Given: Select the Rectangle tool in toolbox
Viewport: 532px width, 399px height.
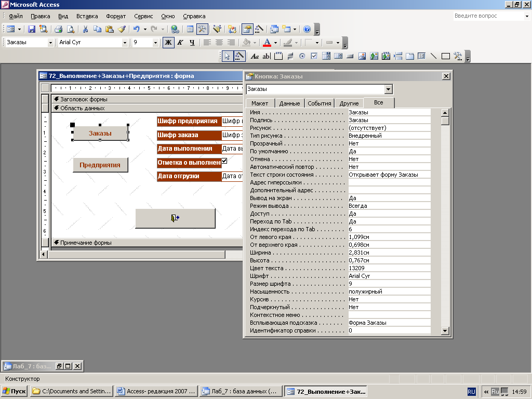Looking at the screenshot, I should point(445,56).
